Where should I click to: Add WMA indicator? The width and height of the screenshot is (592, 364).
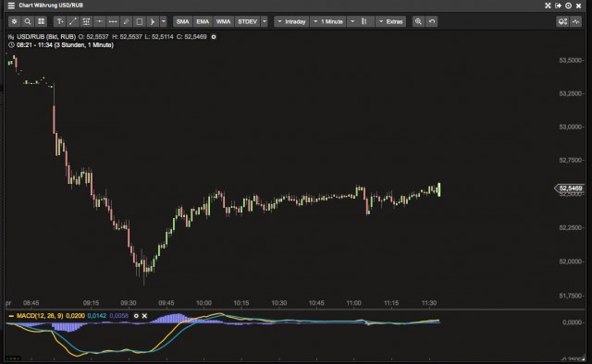[x=224, y=21]
